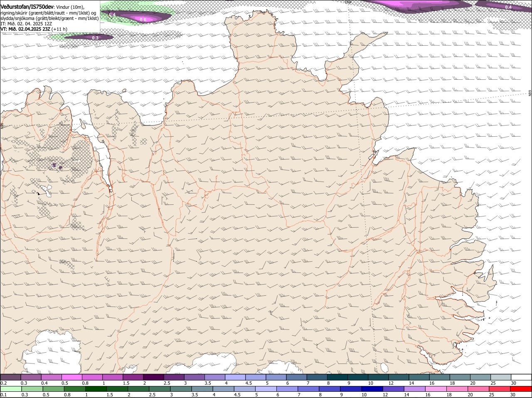The image size is (532, 398).
Task: Click the darkest green swatch in the rain scale
Action: point(96,389)
